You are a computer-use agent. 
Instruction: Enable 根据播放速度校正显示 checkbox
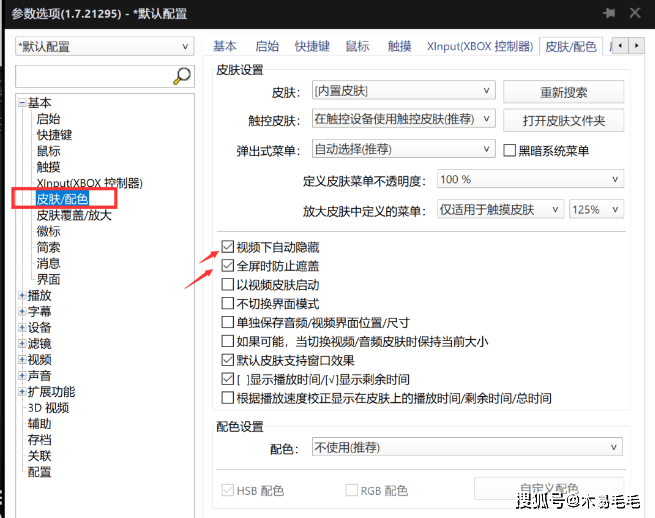point(227,398)
